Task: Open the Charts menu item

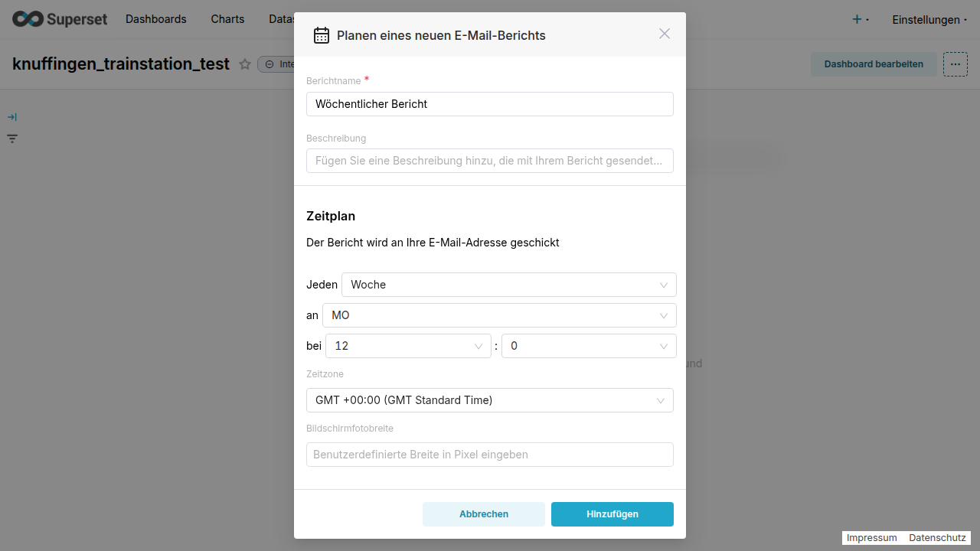Action: (x=227, y=19)
